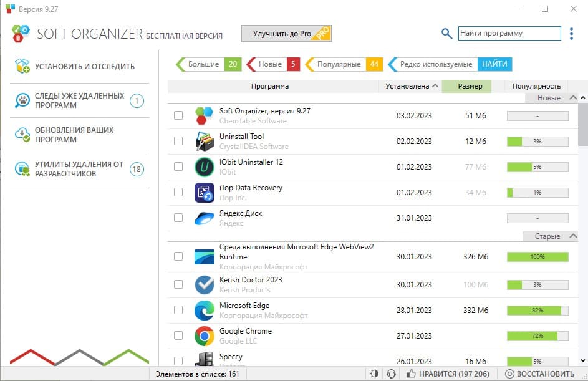The image size is (588, 381).
Task: Click the Установлена sort arrow
Action: (x=435, y=85)
